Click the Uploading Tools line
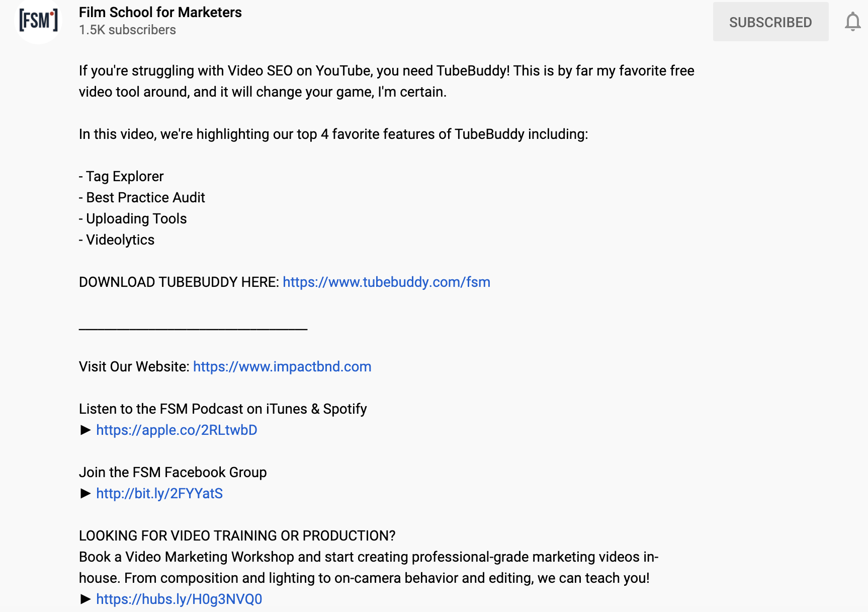 pos(133,218)
